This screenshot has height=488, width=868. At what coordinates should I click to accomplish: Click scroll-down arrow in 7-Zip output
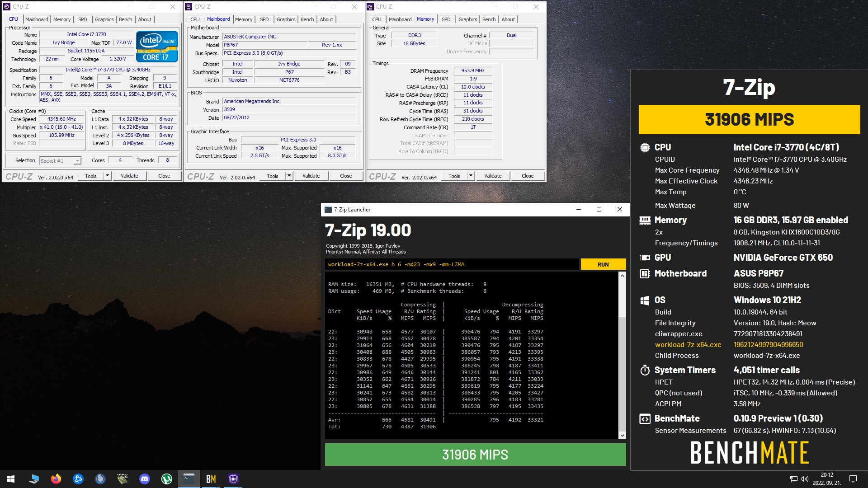[622, 435]
